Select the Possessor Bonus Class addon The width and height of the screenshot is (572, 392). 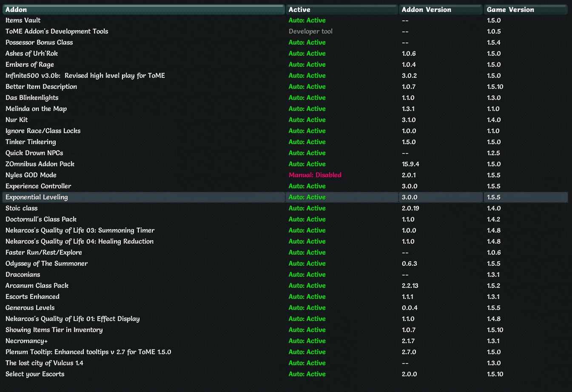pyautogui.click(x=39, y=43)
